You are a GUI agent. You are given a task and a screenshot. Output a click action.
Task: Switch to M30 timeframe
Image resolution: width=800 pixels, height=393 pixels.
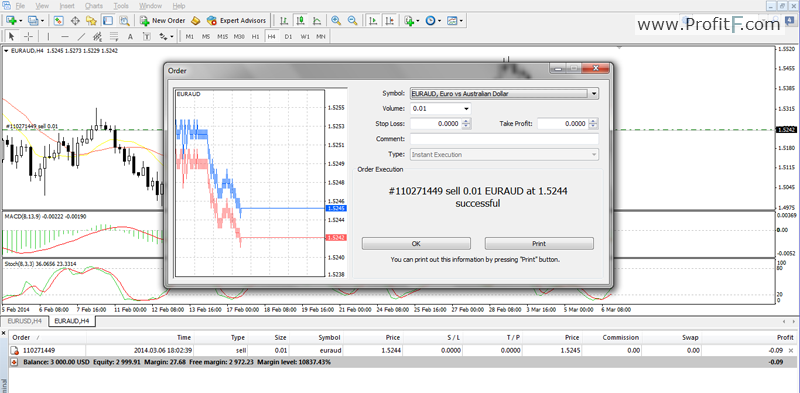(239, 37)
